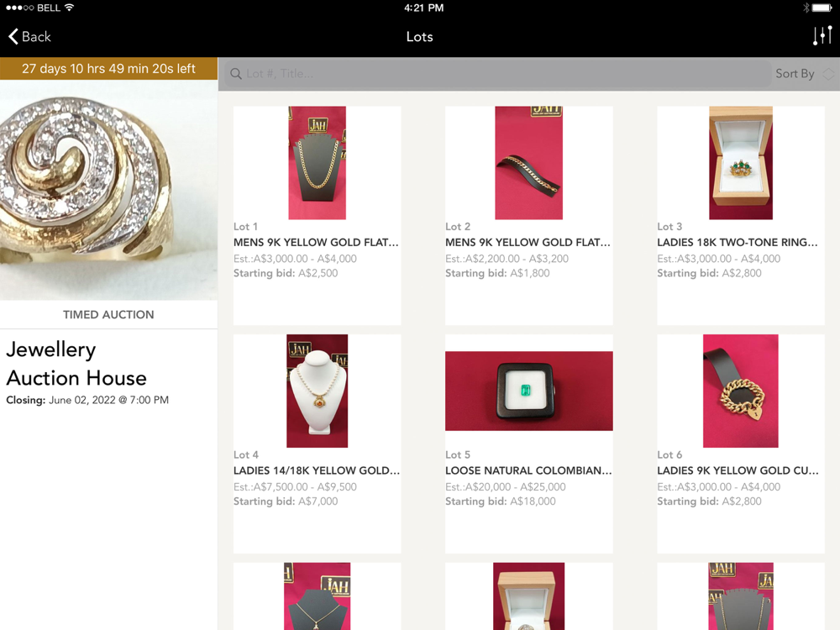The width and height of the screenshot is (840, 630).
Task: Click the featured diamond swirl ring image
Action: point(108,190)
